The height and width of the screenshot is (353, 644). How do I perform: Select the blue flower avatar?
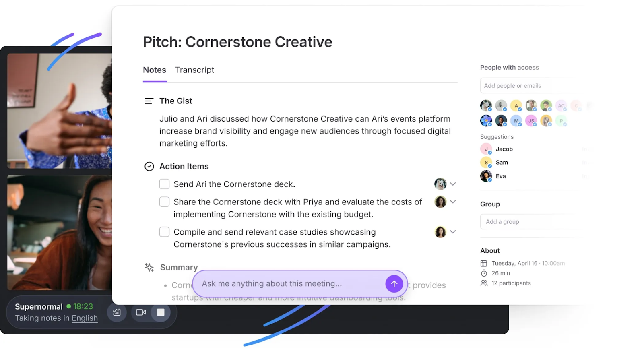pyautogui.click(x=486, y=121)
